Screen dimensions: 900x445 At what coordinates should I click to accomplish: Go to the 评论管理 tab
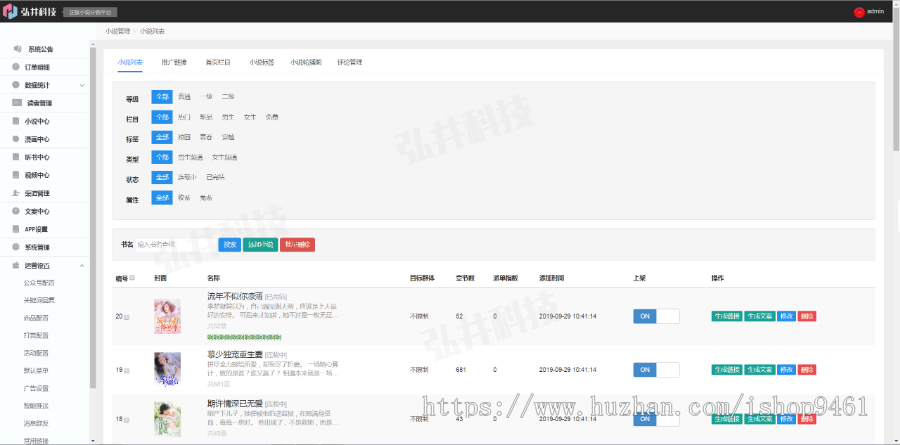[x=350, y=62]
